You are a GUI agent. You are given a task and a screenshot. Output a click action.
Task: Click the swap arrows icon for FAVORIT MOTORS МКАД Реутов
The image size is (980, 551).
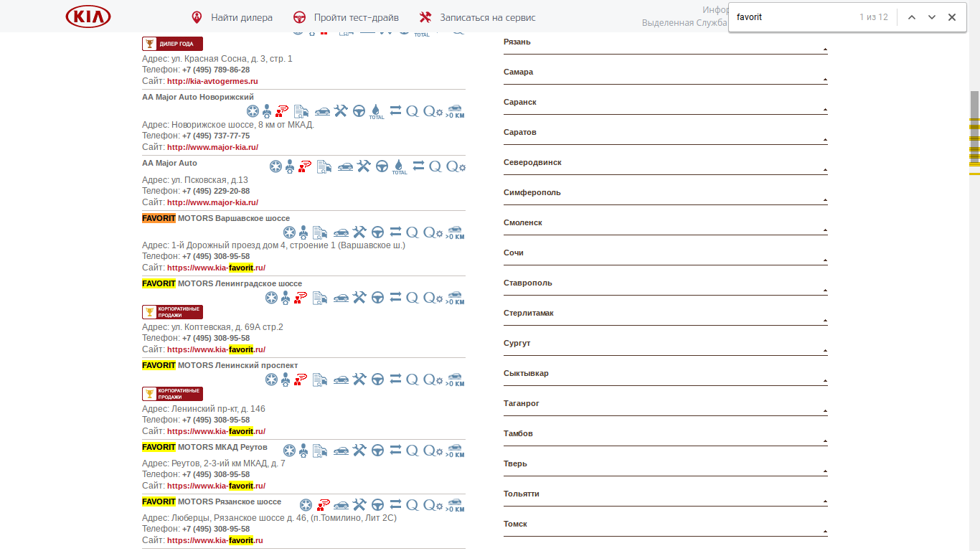coord(395,451)
